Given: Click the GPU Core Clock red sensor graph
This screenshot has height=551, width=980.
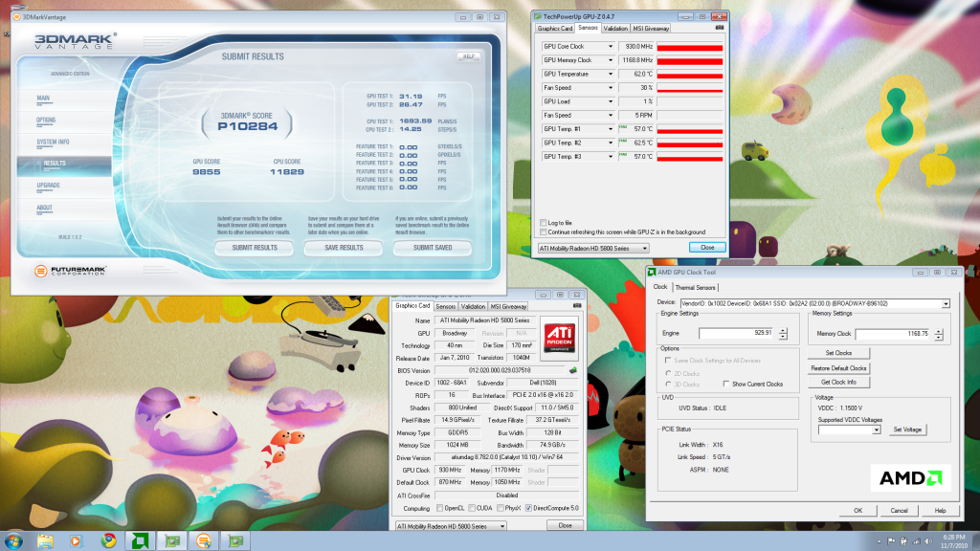Looking at the screenshot, I should (x=690, y=47).
